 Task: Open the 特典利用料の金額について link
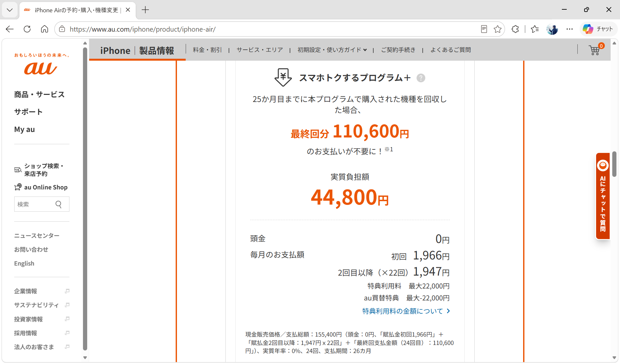coord(406,311)
